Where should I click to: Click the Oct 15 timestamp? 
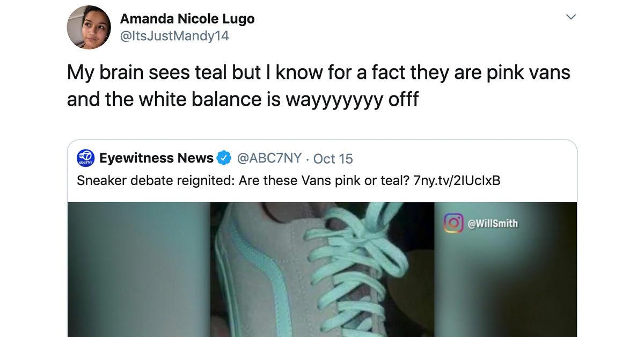point(333,159)
